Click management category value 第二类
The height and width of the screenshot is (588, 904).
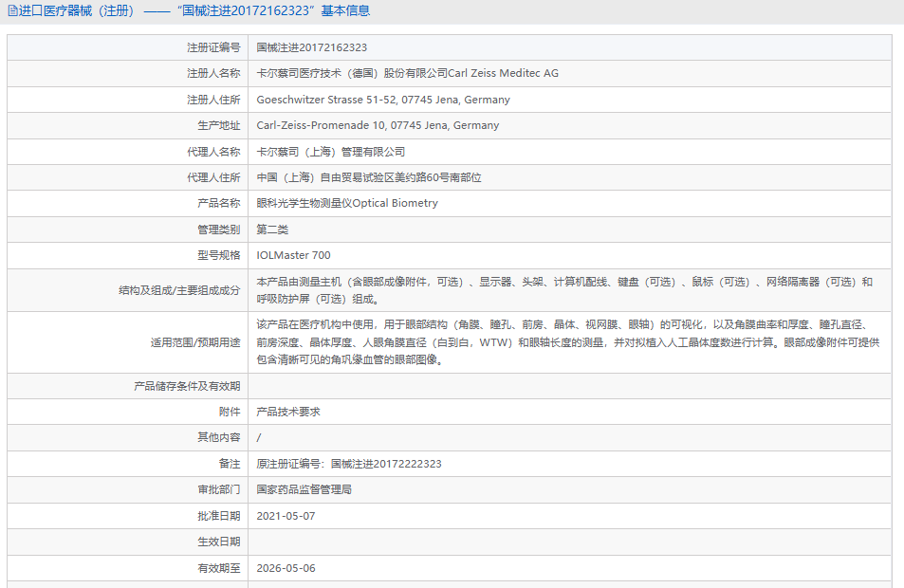pos(272,230)
